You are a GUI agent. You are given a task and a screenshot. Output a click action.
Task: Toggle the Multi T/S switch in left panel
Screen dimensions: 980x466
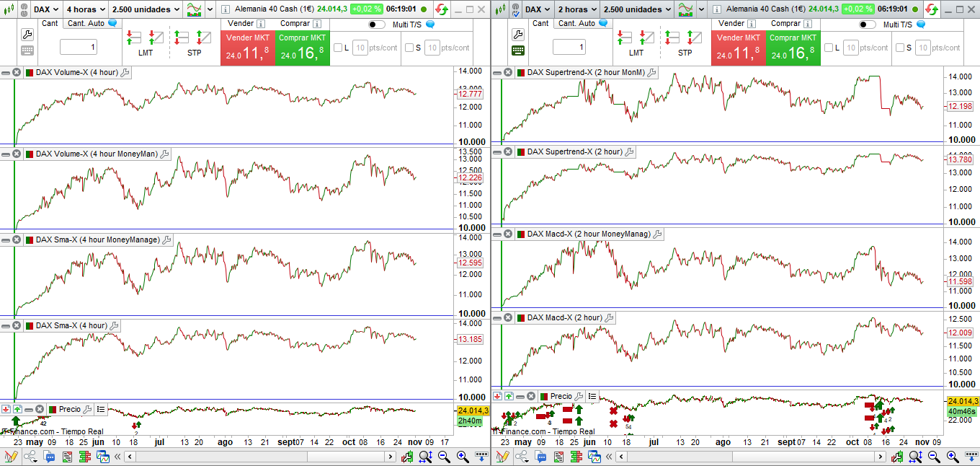[376, 24]
